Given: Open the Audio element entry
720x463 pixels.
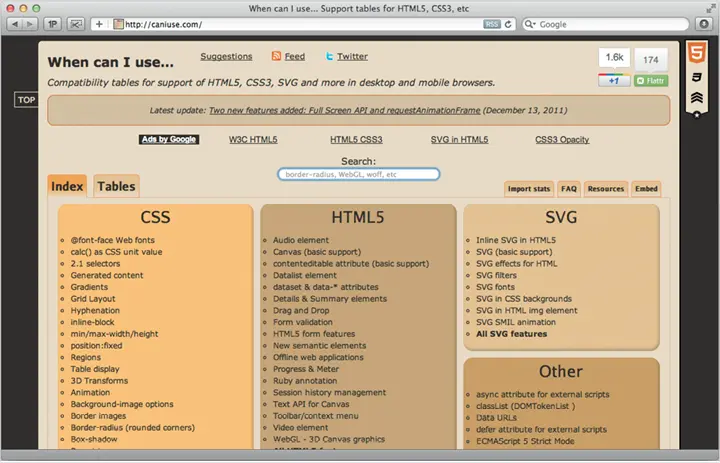Looking at the screenshot, I should click(301, 240).
